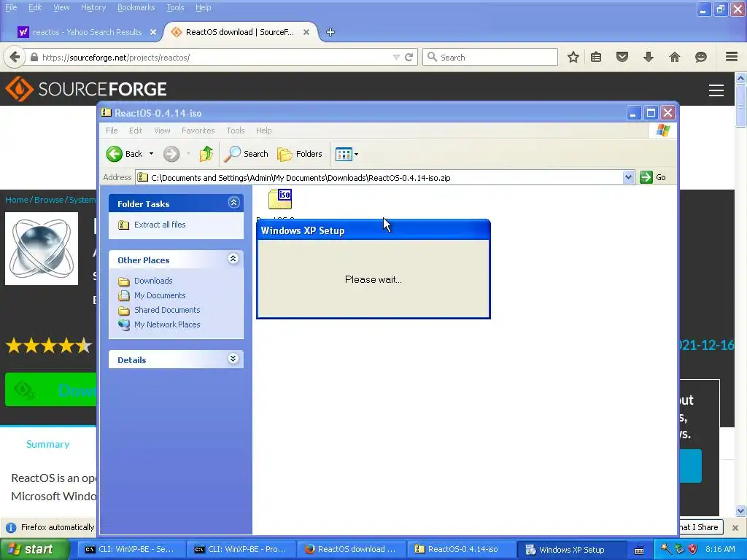The image size is (747, 560).
Task: Open the Views dropdown arrow
Action: tap(356, 155)
